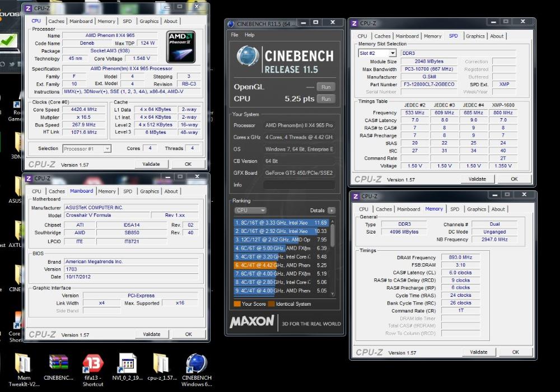Viewport: 560px width, 392px height.
Task: Click the NB Frequency 2947.0 MHz value
Action: tap(494, 239)
